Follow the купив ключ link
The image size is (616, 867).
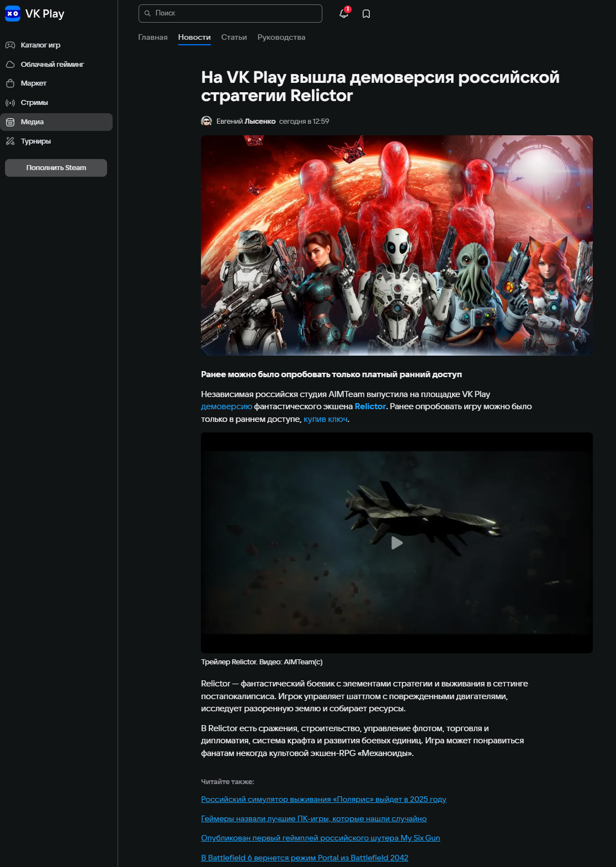point(326,419)
